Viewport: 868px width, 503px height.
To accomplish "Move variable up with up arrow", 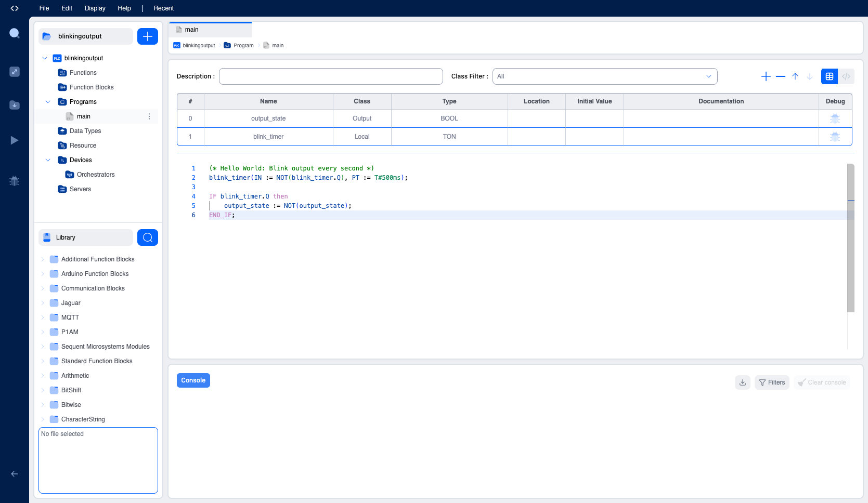I will pyautogui.click(x=795, y=76).
